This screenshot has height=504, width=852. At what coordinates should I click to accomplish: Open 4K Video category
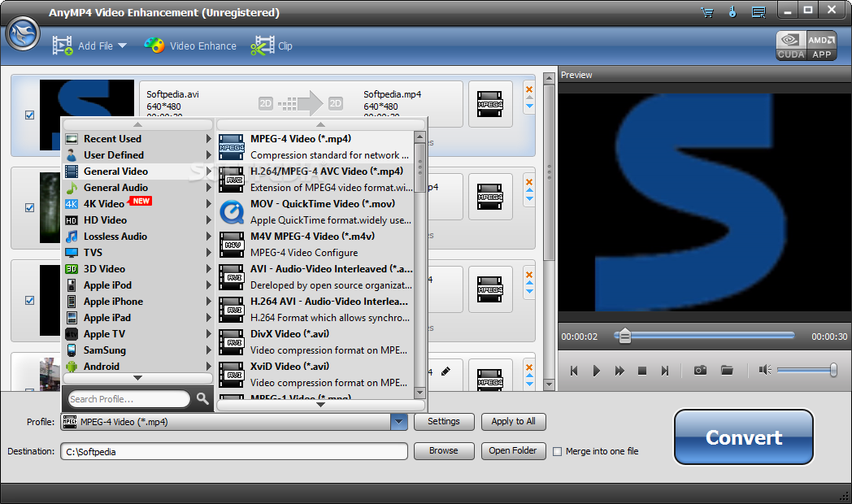point(138,204)
